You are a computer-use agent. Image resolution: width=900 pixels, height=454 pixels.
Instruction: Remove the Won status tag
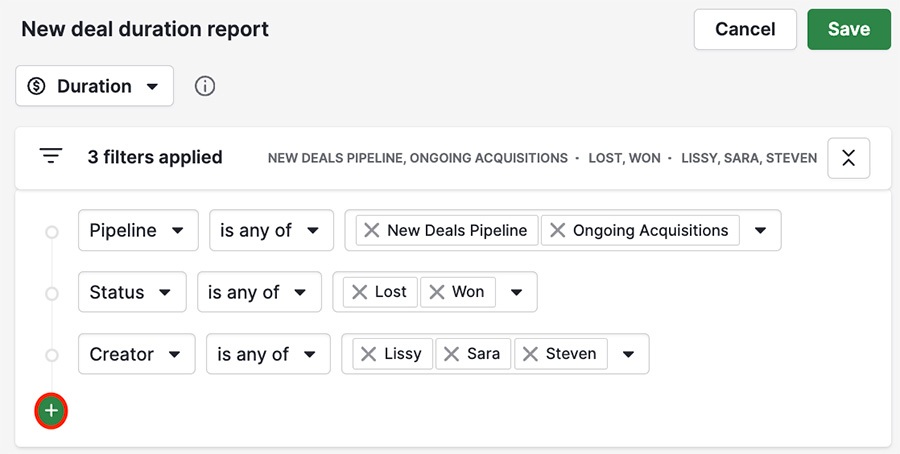pyautogui.click(x=437, y=292)
